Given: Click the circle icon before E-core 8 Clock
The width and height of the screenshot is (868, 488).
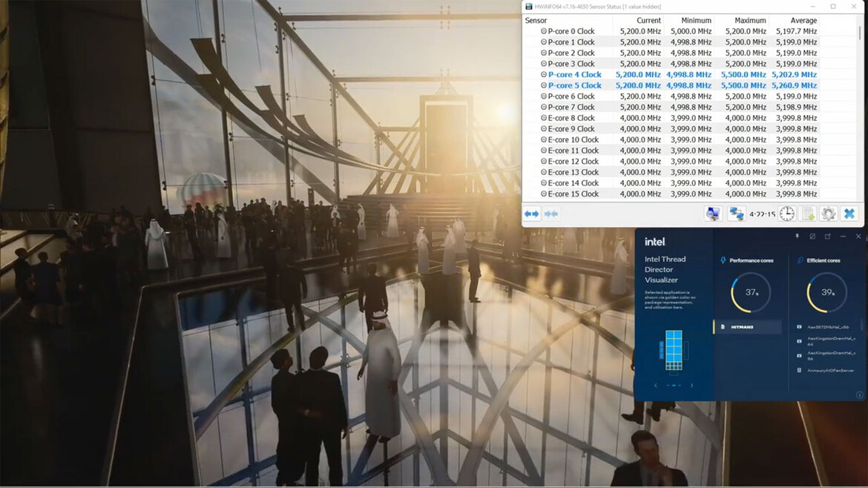Looking at the screenshot, I should (544, 118).
